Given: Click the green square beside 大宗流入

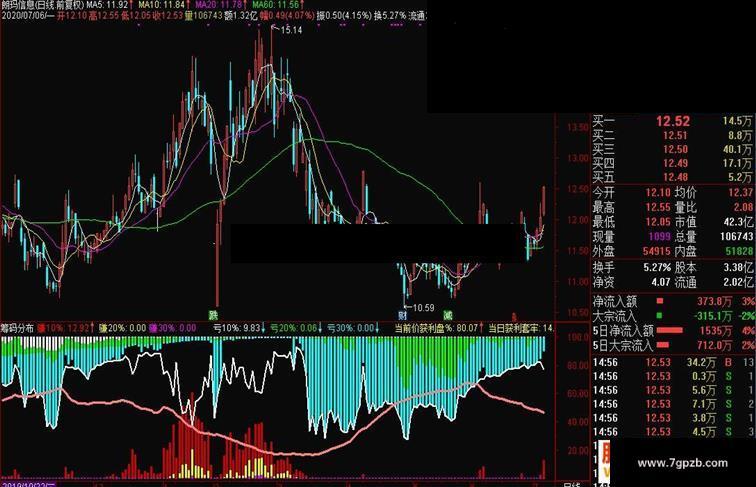Looking at the screenshot, I should (x=660, y=316).
